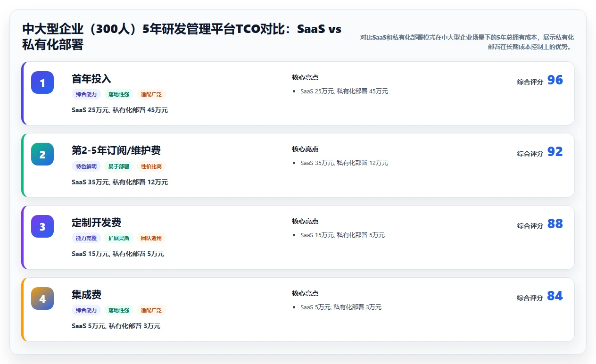Select the 性价比高 tag

coord(151,166)
